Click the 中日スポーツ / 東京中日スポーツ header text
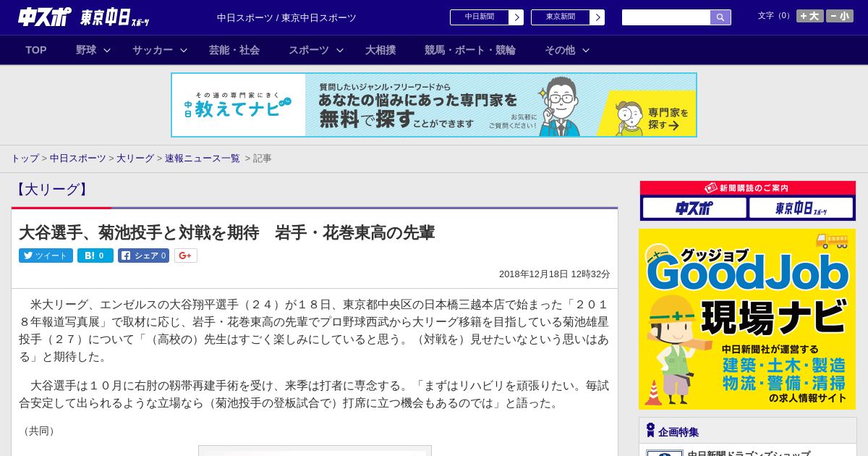 (286, 18)
